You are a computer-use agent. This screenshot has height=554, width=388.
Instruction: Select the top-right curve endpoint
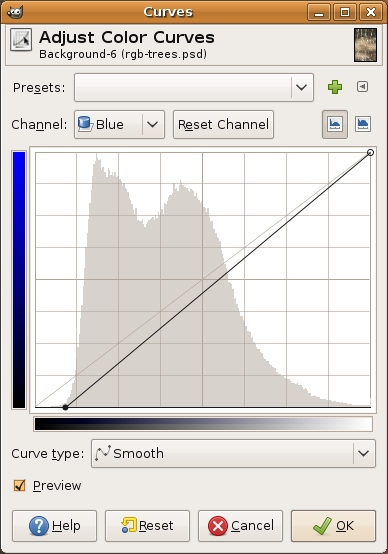(370, 153)
